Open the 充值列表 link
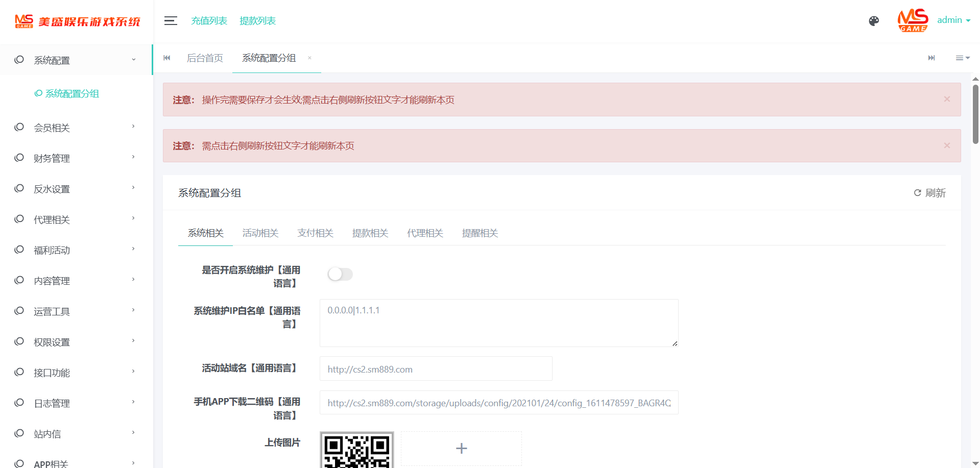 pos(209,21)
